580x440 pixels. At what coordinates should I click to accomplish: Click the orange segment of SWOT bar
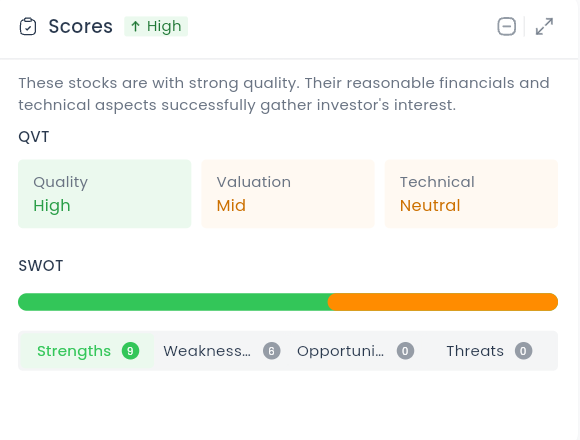pos(443,302)
